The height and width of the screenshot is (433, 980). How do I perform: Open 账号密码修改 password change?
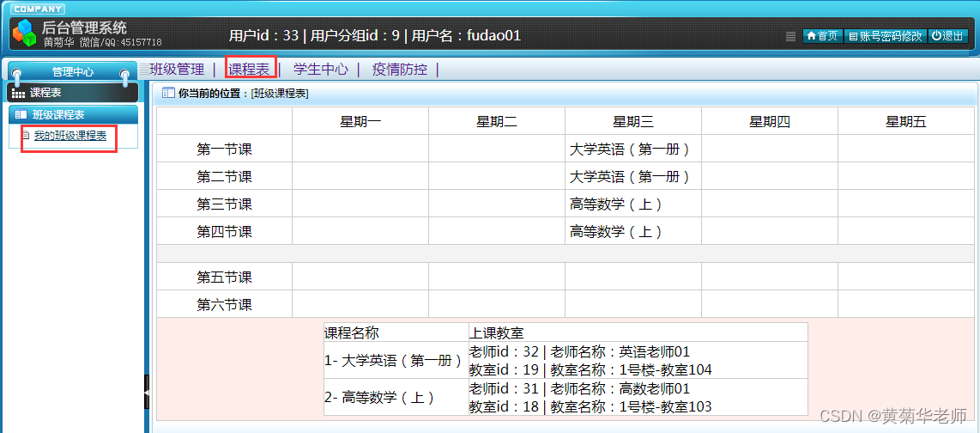click(x=885, y=36)
